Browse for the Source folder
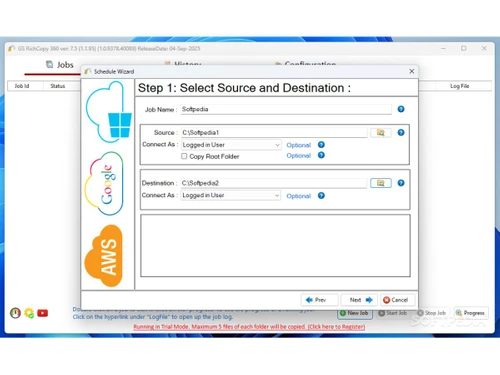Screen dimensions: 500x375 (381, 133)
